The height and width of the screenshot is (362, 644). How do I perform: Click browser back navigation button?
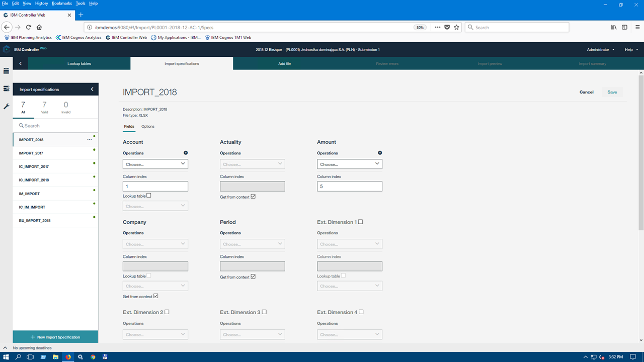[7, 27]
